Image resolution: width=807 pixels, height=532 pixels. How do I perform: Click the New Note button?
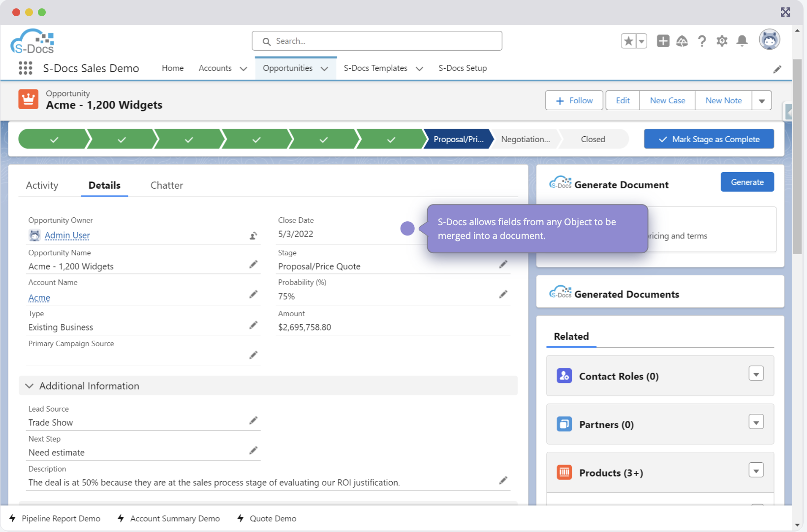point(723,101)
